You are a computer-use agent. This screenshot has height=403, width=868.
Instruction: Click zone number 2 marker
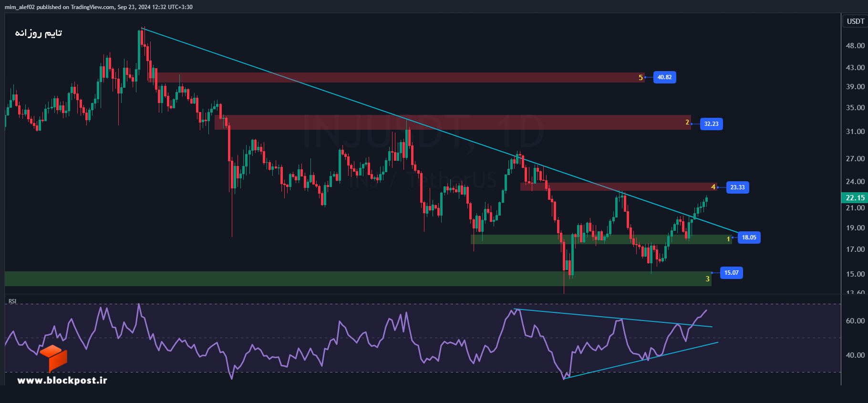687,123
